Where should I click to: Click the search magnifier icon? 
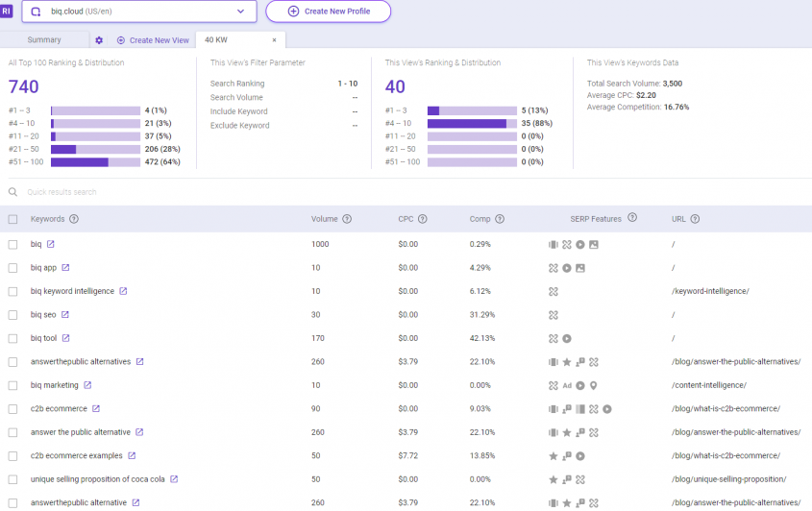[12, 192]
